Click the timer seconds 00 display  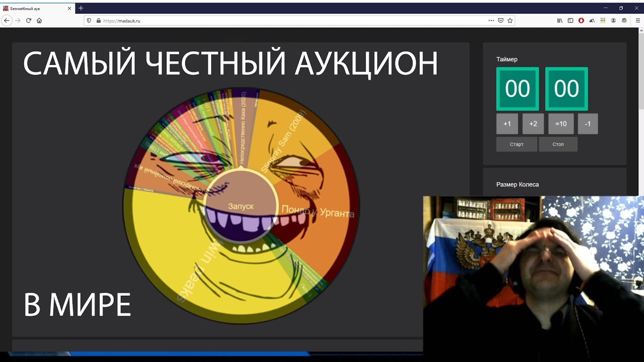(567, 89)
